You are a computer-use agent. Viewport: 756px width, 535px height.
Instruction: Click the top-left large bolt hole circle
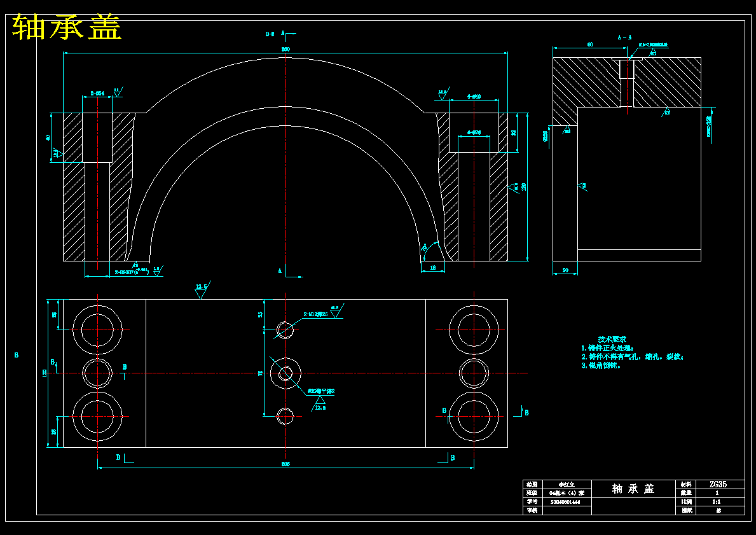coord(97,330)
